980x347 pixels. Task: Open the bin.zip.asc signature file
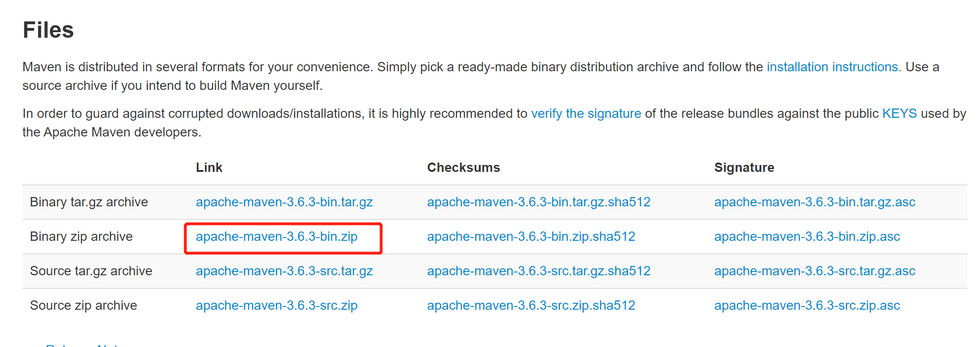(807, 237)
